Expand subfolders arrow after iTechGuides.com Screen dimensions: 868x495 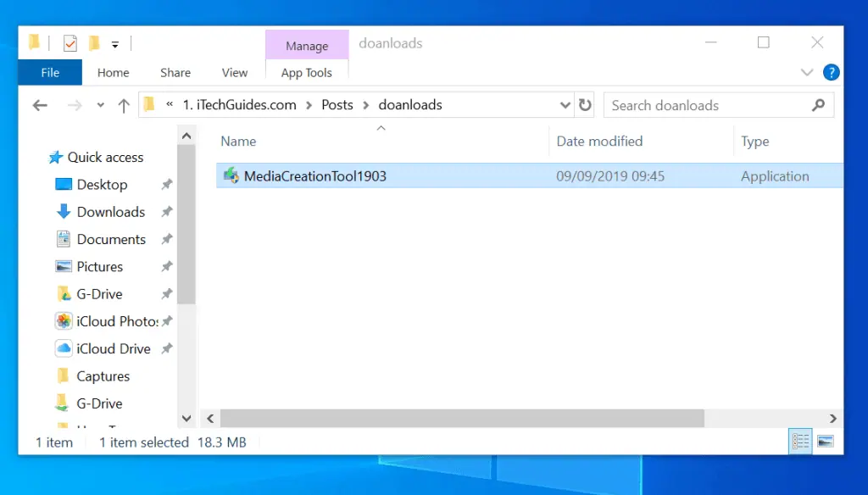pos(309,105)
